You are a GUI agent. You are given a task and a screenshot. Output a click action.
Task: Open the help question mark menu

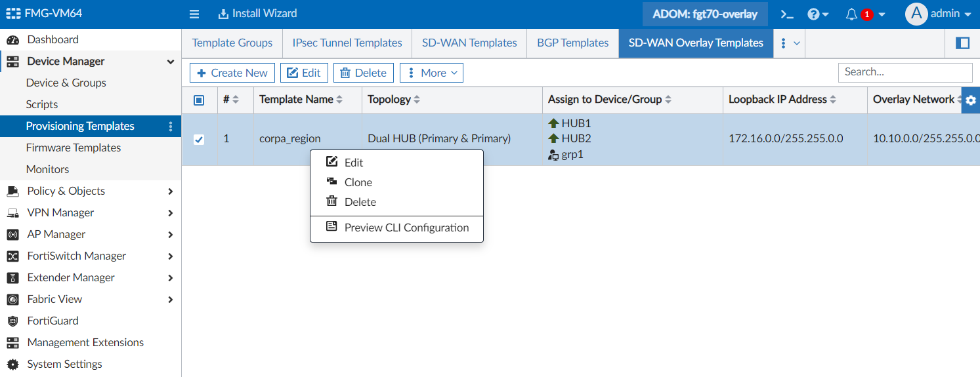[x=817, y=14]
